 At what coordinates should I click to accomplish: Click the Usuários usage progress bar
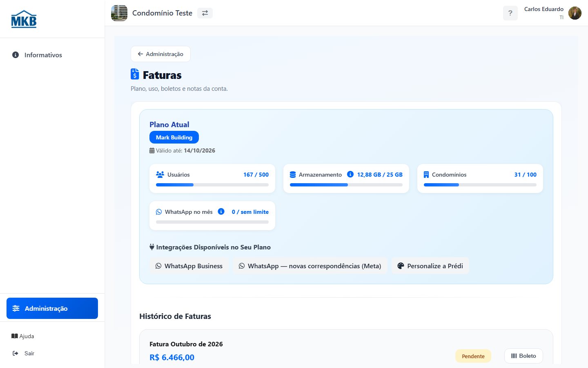(x=212, y=185)
